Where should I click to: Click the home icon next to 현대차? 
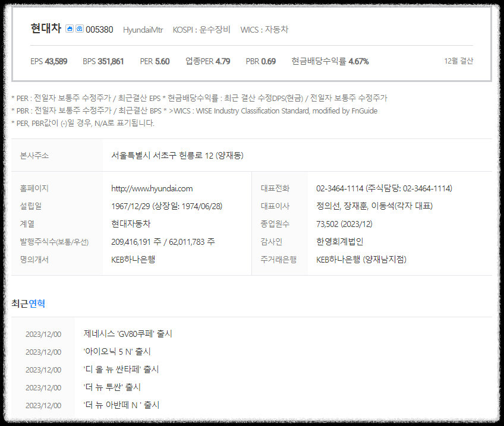(x=70, y=29)
